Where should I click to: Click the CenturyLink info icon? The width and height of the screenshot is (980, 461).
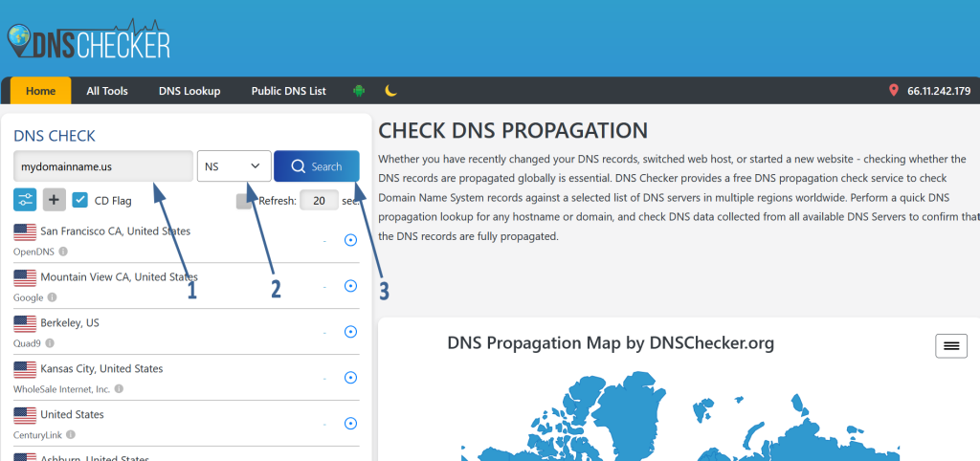coord(71,434)
